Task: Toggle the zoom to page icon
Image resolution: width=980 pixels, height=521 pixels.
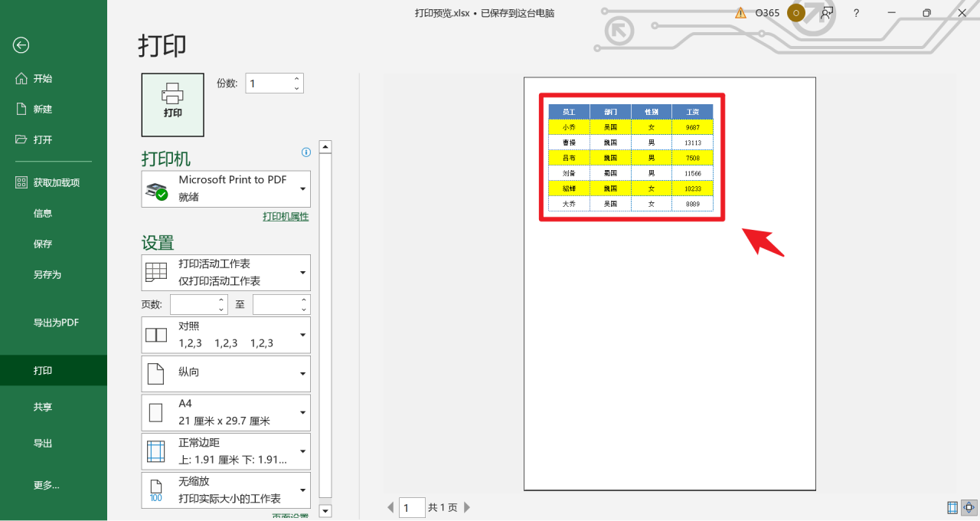Action: [969, 507]
